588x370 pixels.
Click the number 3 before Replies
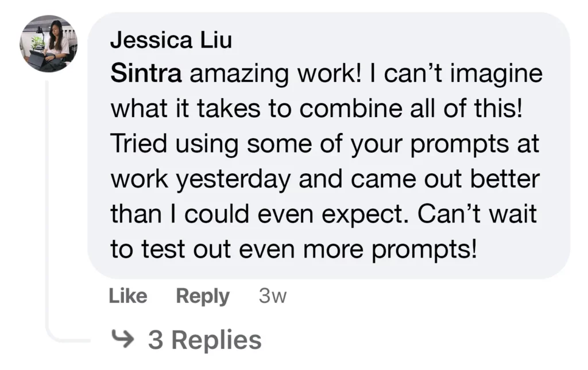point(156,340)
